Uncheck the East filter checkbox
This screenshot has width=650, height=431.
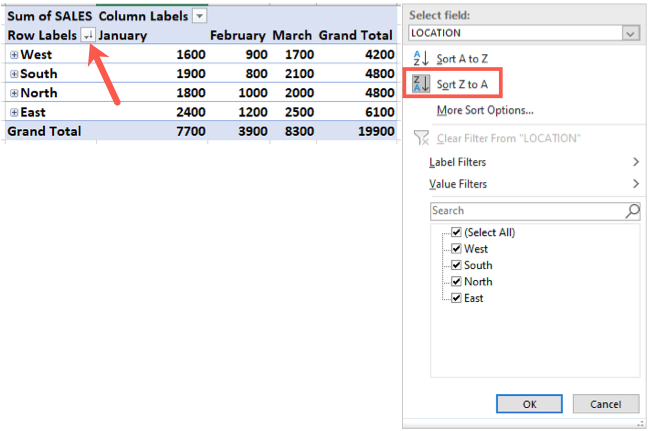tap(456, 298)
